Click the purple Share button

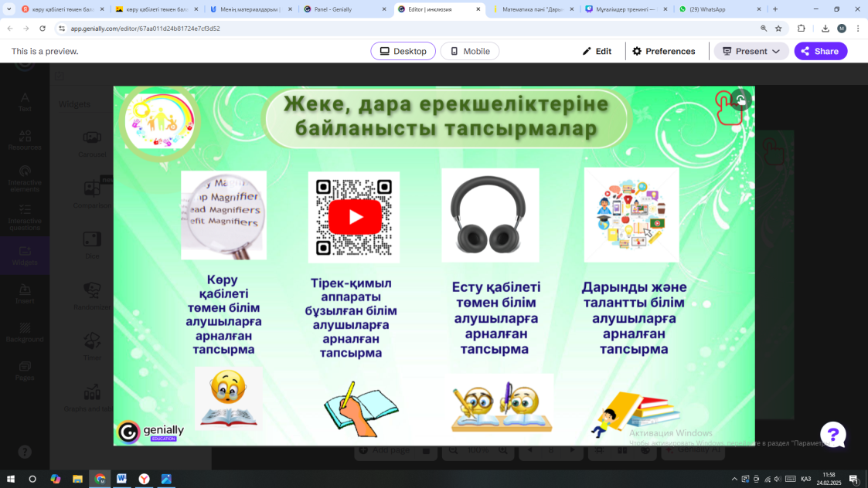(x=820, y=51)
